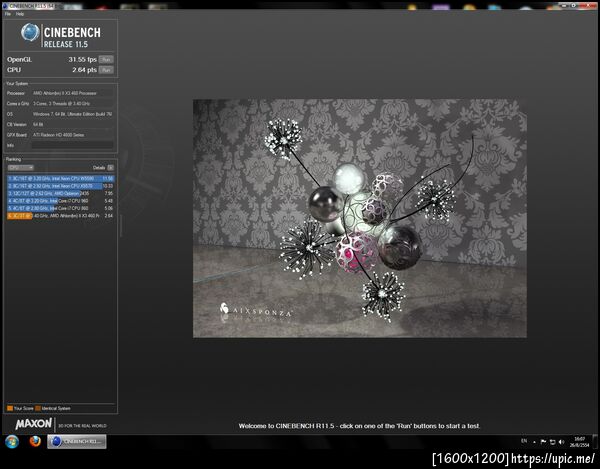The width and height of the screenshot is (600, 469).
Task: Click the CB Version 64 Bit field
Action: point(72,124)
